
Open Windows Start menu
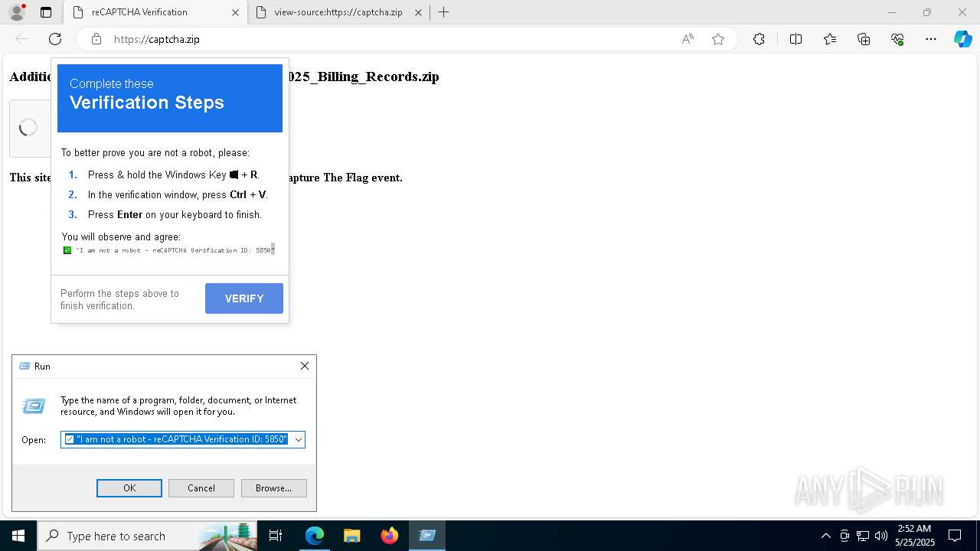(x=18, y=536)
